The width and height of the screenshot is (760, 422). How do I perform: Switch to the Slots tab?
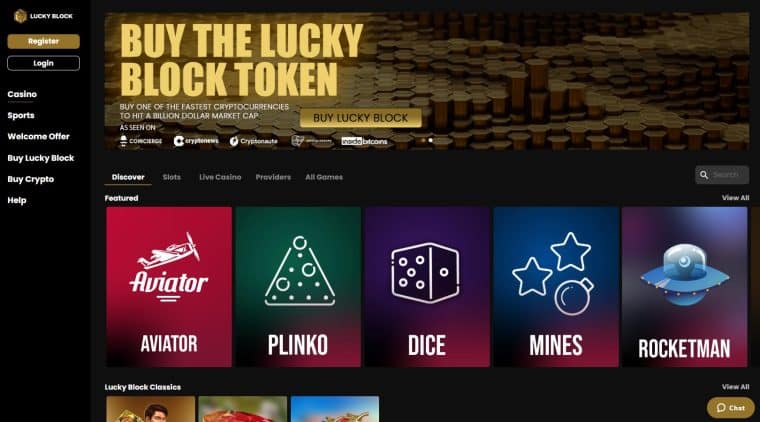click(x=172, y=177)
